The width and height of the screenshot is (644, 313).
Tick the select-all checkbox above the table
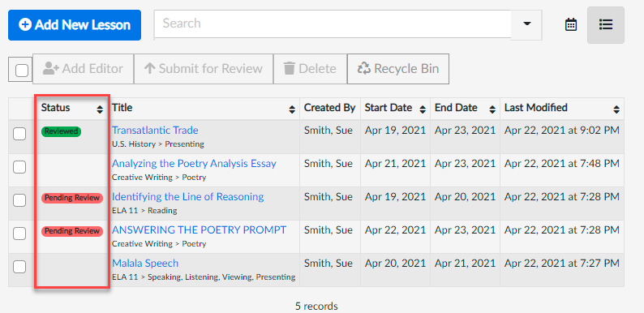(22, 71)
